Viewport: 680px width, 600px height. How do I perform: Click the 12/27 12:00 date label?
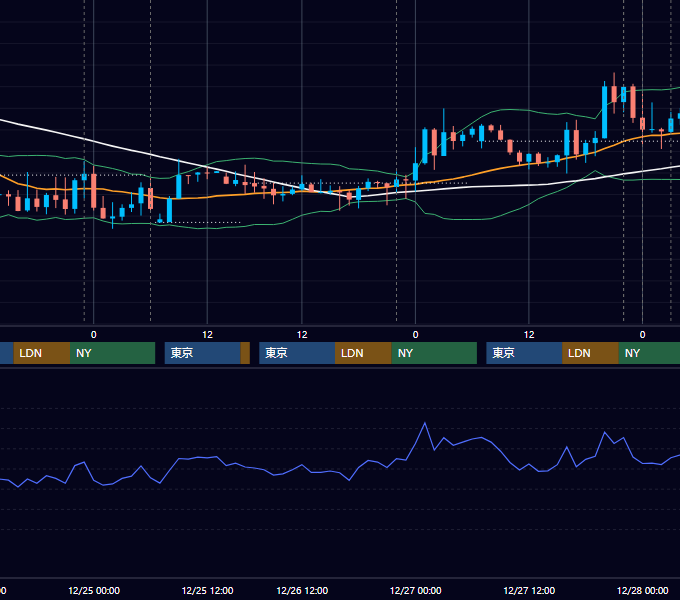pos(529,590)
